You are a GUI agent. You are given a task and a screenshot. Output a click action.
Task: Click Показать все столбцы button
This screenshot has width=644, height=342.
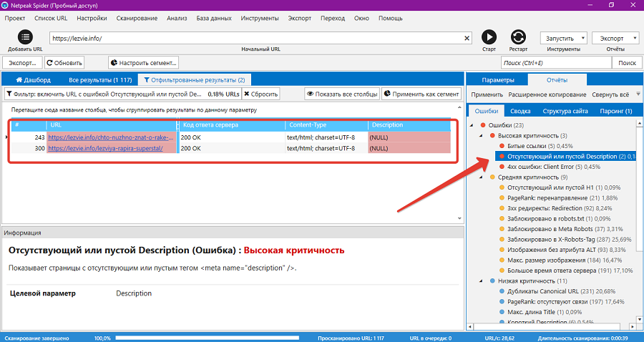coord(342,94)
